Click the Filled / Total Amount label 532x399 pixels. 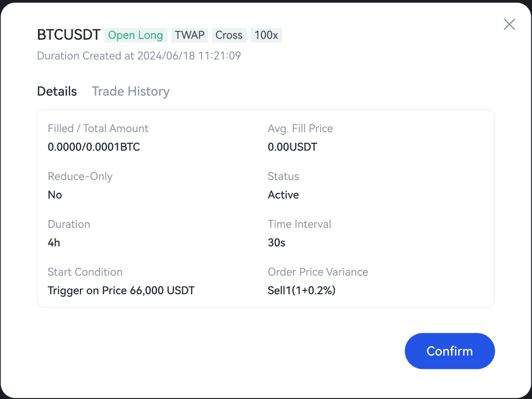[98, 128]
